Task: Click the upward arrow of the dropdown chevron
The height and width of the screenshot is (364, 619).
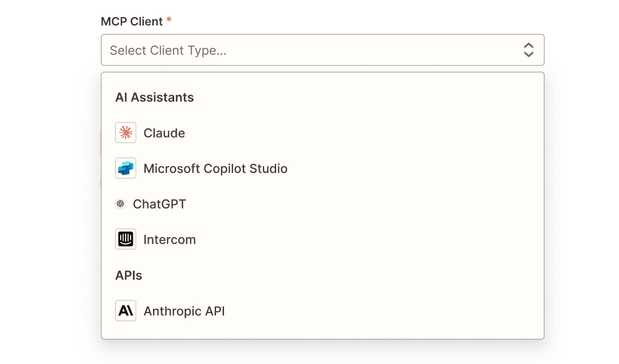Action: [529, 46]
